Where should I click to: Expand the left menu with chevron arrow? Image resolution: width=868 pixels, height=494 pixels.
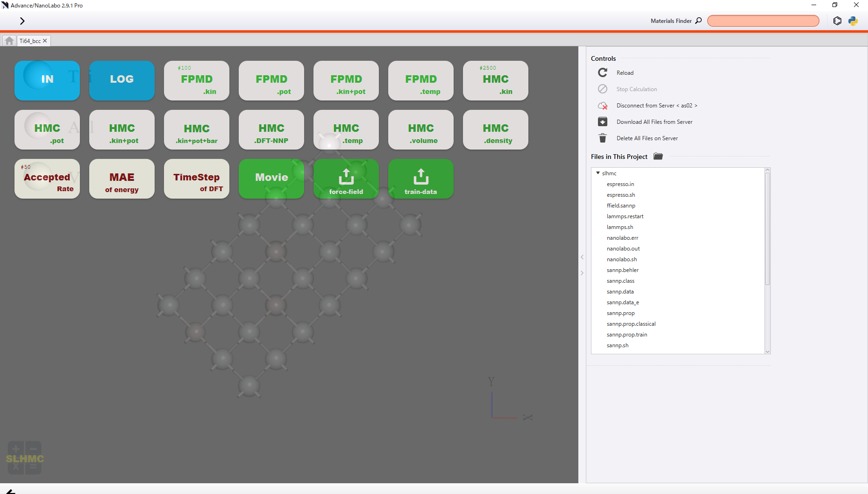point(22,21)
